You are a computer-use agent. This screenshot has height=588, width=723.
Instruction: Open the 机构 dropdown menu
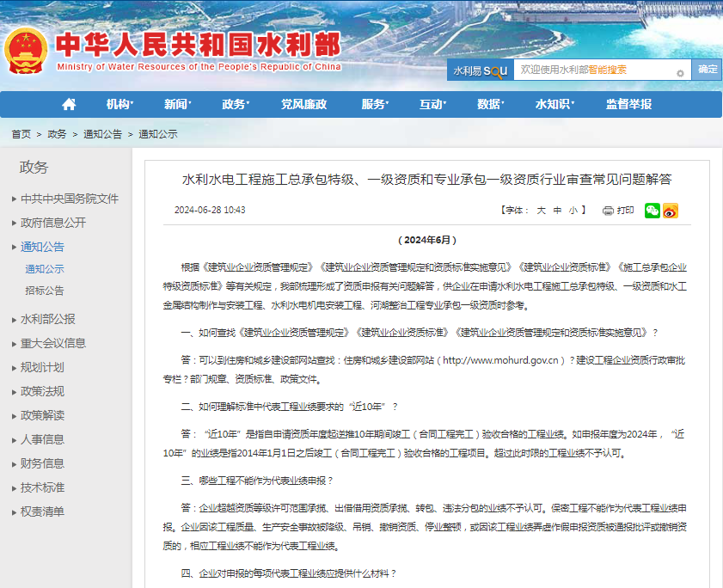pyautogui.click(x=117, y=103)
